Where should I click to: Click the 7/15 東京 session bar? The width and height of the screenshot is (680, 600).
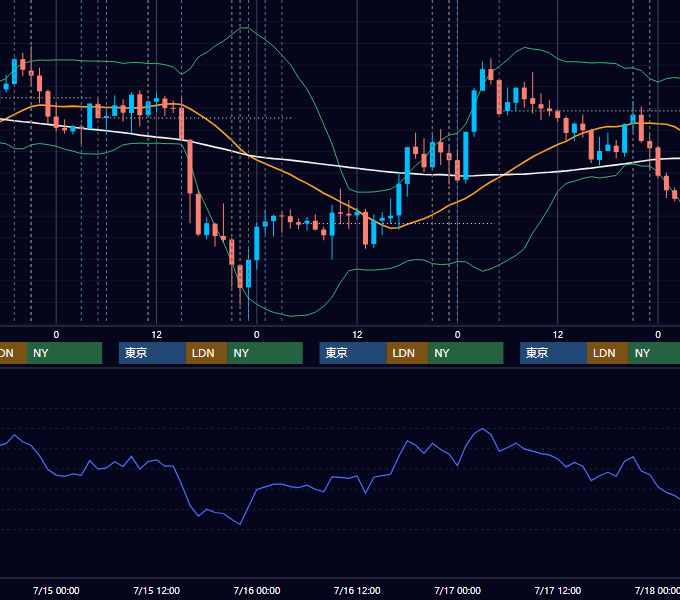(x=152, y=353)
